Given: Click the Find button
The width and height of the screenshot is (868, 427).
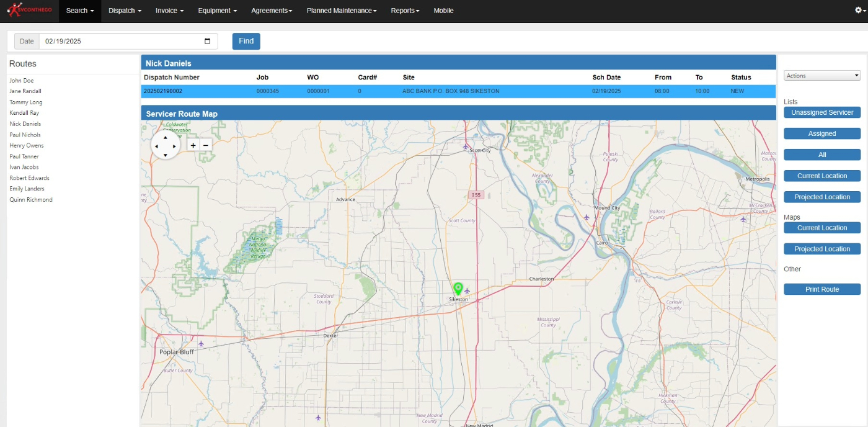Looking at the screenshot, I should click(246, 41).
